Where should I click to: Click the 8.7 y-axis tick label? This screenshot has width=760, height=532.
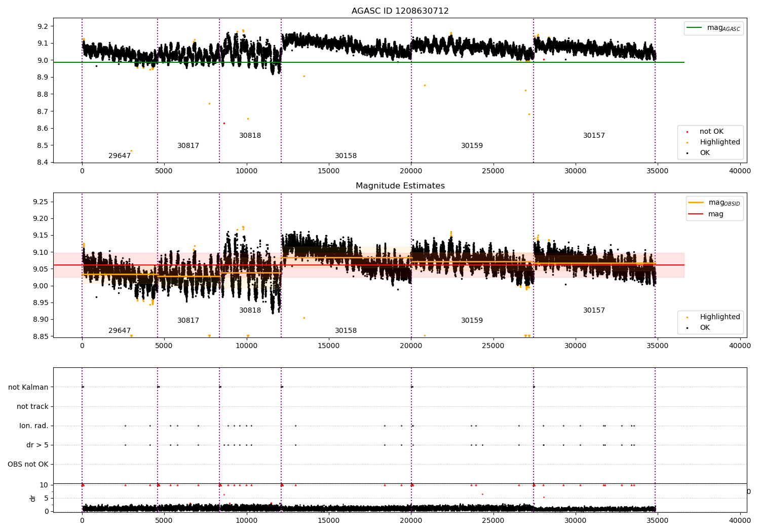pos(43,111)
